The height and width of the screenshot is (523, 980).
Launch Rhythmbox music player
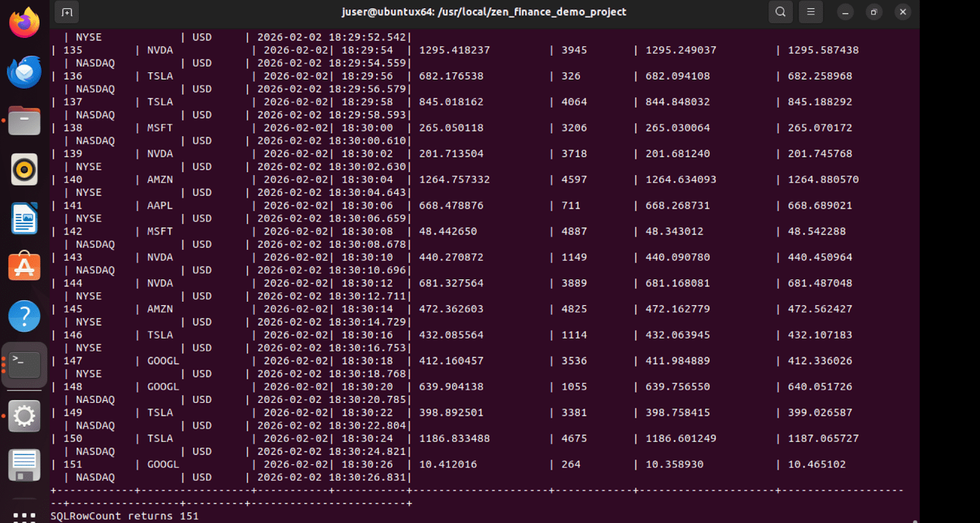coord(24,170)
